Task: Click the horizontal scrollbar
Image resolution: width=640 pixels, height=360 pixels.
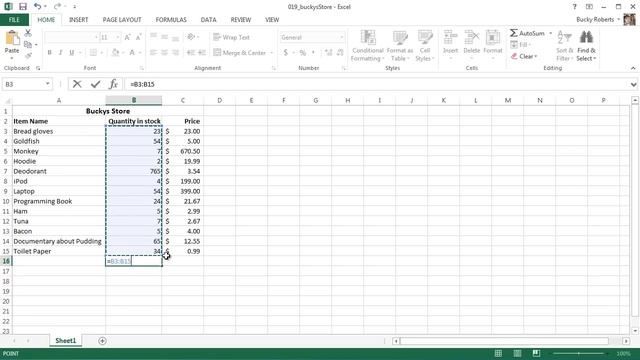Action: click(x=504, y=341)
